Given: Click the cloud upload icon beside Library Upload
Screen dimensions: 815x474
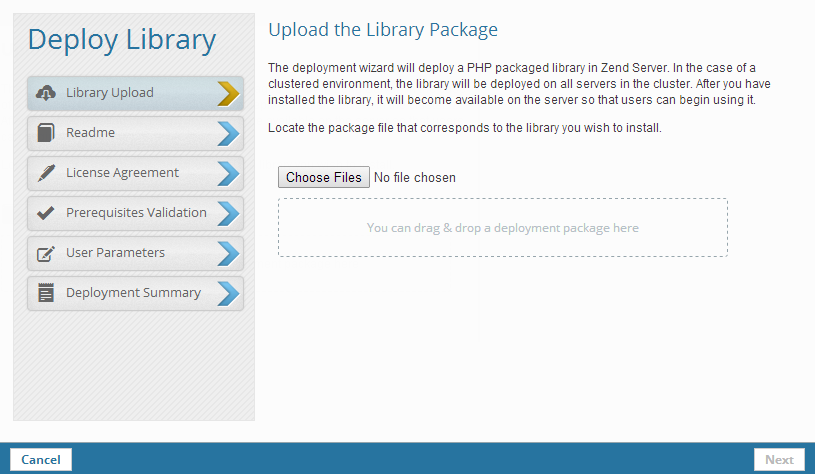Looking at the screenshot, I should click(x=46, y=93).
